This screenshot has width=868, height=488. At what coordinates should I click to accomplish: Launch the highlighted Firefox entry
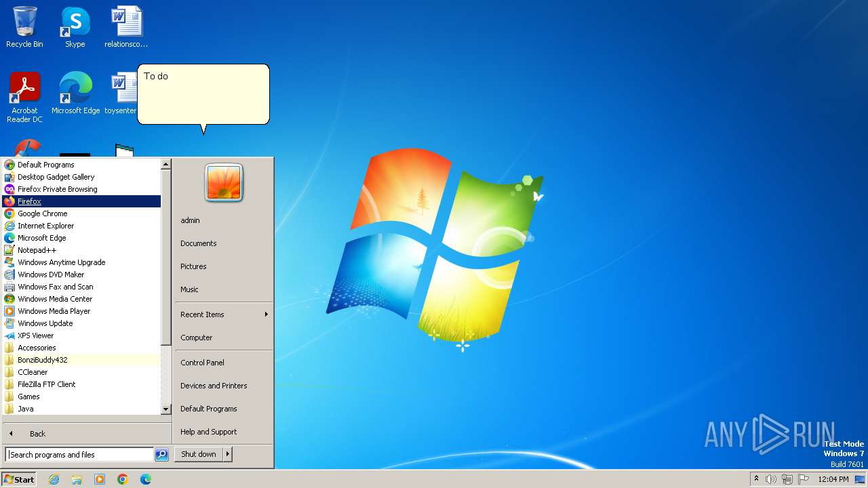[81, 201]
